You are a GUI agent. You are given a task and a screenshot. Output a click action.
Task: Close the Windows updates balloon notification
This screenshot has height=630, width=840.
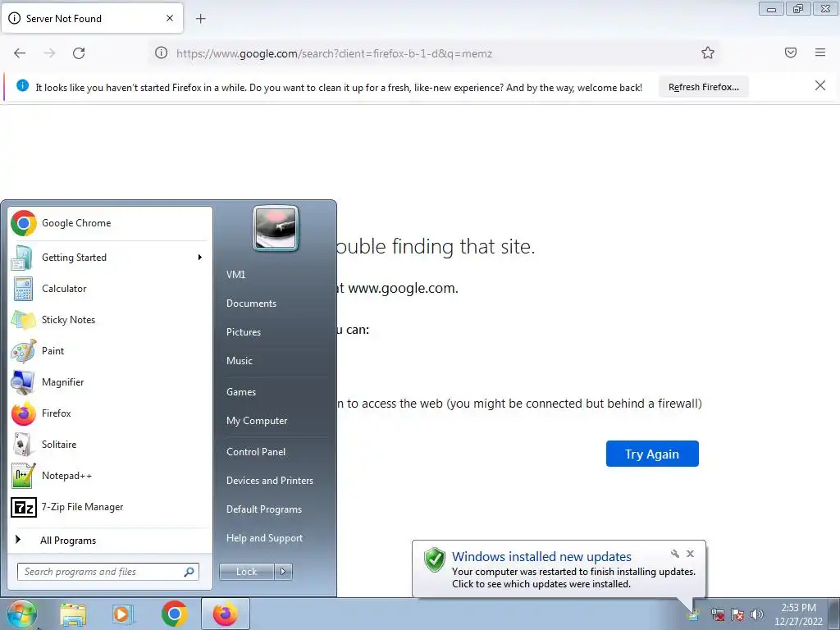point(690,554)
